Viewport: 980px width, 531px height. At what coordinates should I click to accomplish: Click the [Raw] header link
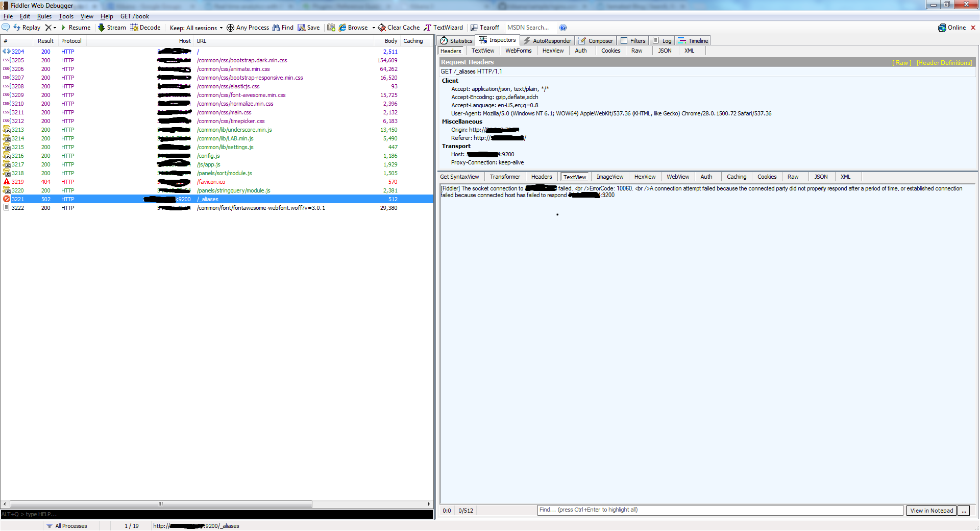pyautogui.click(x=901, y=63)
